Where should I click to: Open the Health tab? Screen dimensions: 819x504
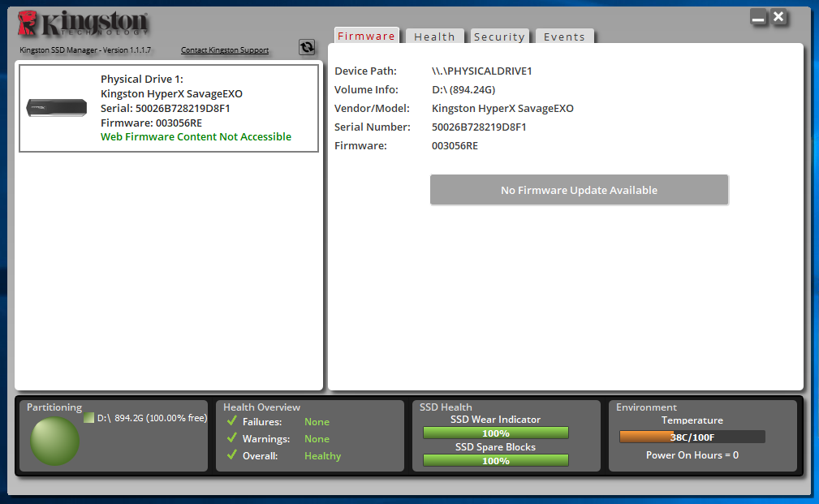[x=434, y=36]
